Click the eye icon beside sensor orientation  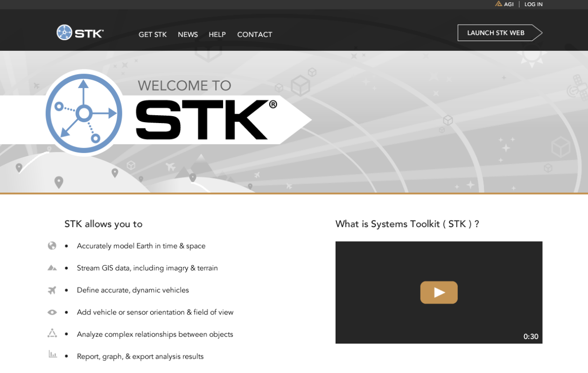pyautogui.click(x=52, y=312)
